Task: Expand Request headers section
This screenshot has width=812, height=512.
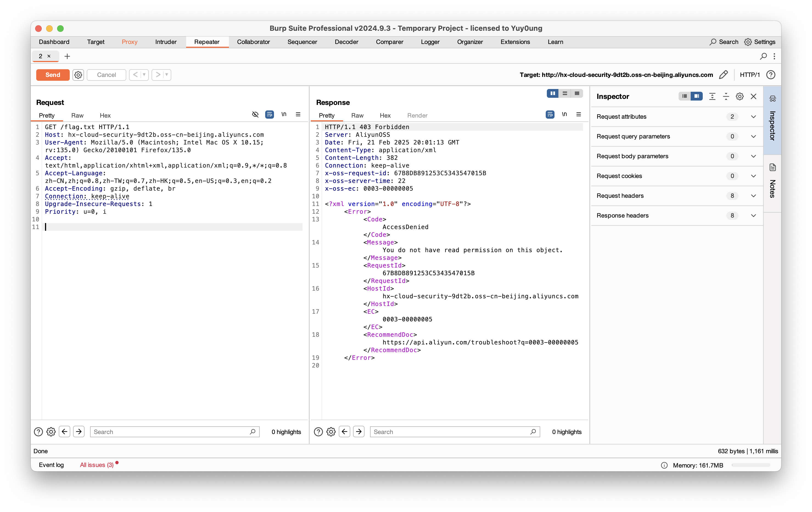Action: coord(753,196)
